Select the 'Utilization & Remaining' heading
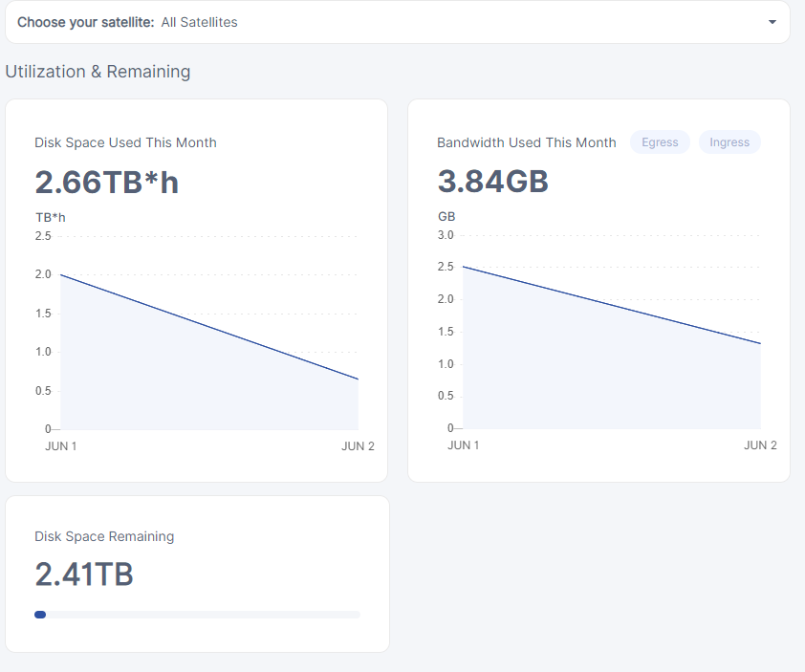 [x=98, y=72]
